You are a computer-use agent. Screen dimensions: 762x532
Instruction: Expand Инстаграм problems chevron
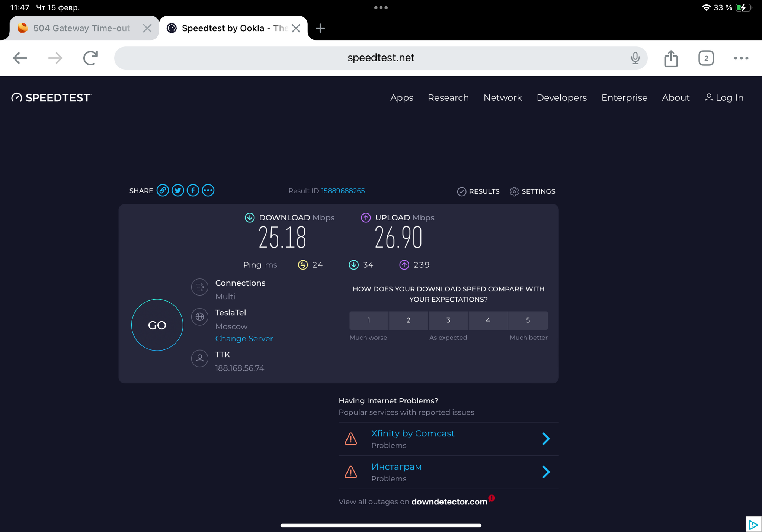(x=546, y=472)
